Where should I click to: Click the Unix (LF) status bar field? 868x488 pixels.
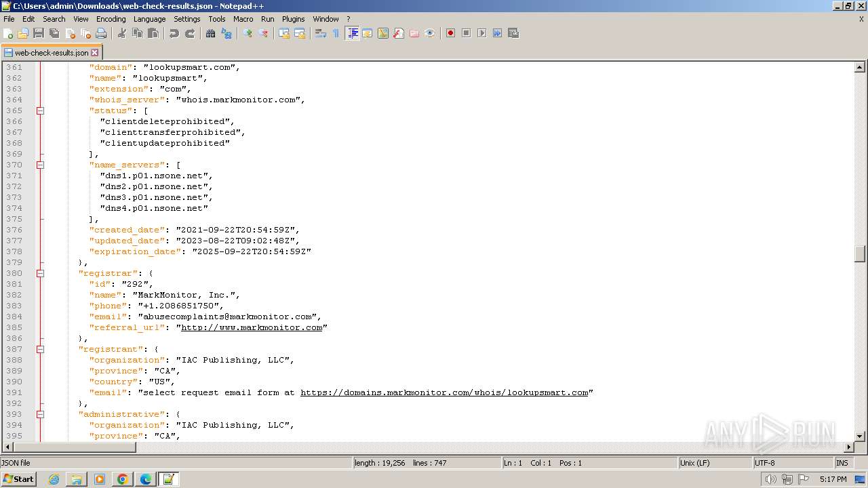click(x=715, y=463)
